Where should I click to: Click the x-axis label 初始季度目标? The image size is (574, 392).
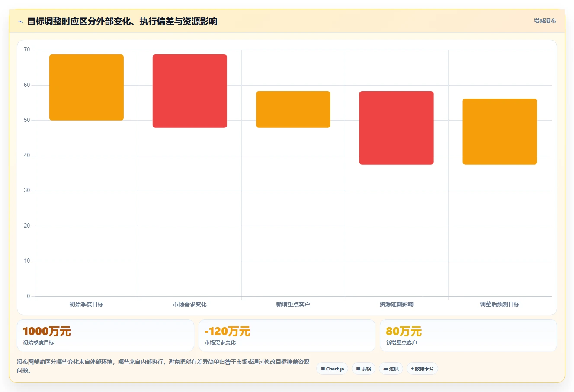tap(87, 304)
